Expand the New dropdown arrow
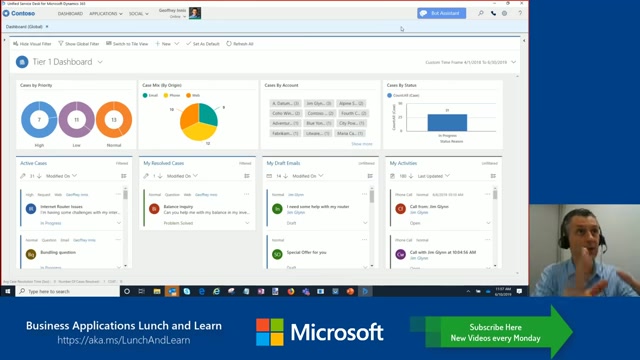640x360 pixels. coord(177,44)
